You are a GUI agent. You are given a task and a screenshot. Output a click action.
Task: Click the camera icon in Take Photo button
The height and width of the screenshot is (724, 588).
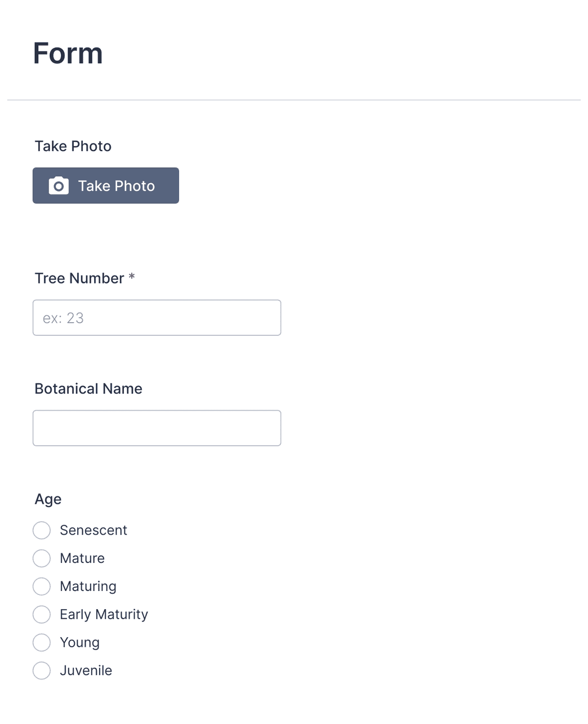(58, 185)
